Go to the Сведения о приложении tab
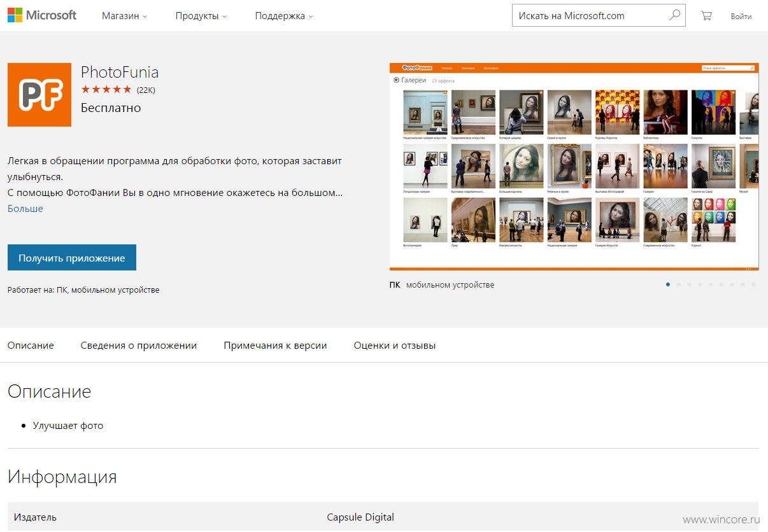Screen dimensions: 768x532 139,346
